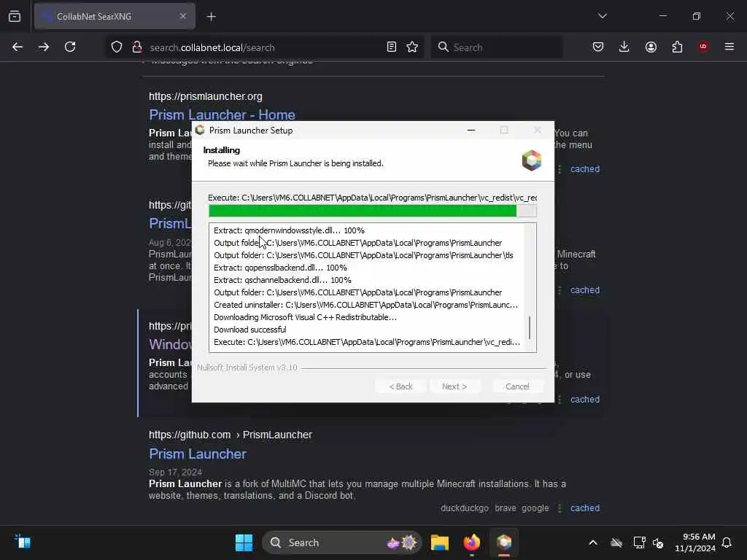This screenshot has height=560, width=747.
Task: Select log line 'Extract: qopensslbackend.dll... 100%'
Action: 280,268
